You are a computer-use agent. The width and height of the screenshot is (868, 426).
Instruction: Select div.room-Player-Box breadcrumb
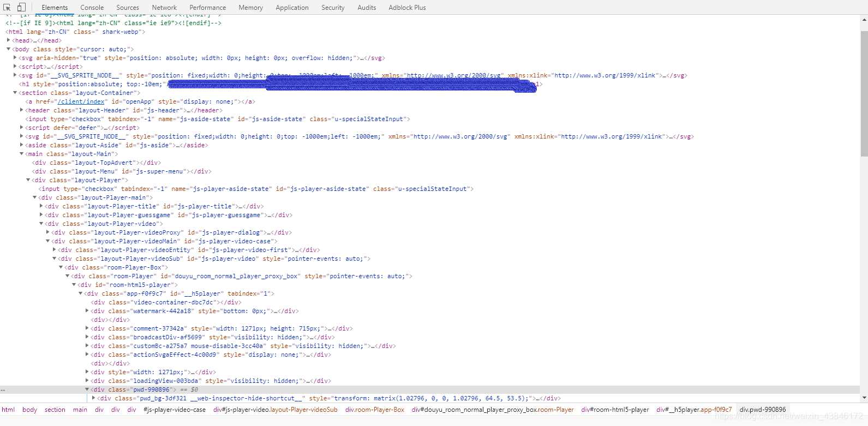click(375, 410)
